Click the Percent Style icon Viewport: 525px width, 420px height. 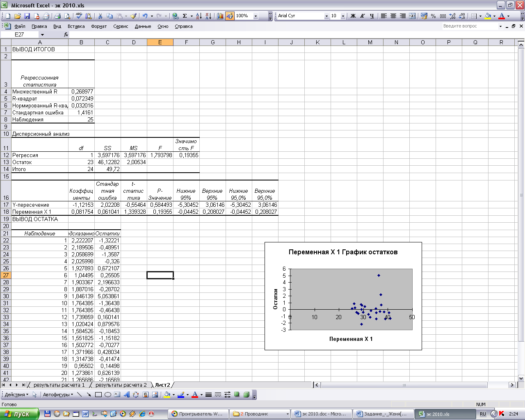[433, 16]
